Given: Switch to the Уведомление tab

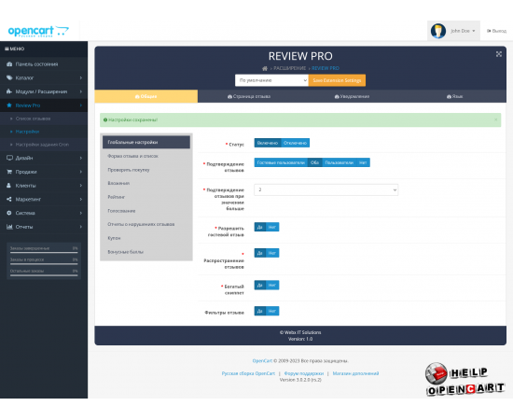Looking at the screenshot, I should click(x=352, y=96).
